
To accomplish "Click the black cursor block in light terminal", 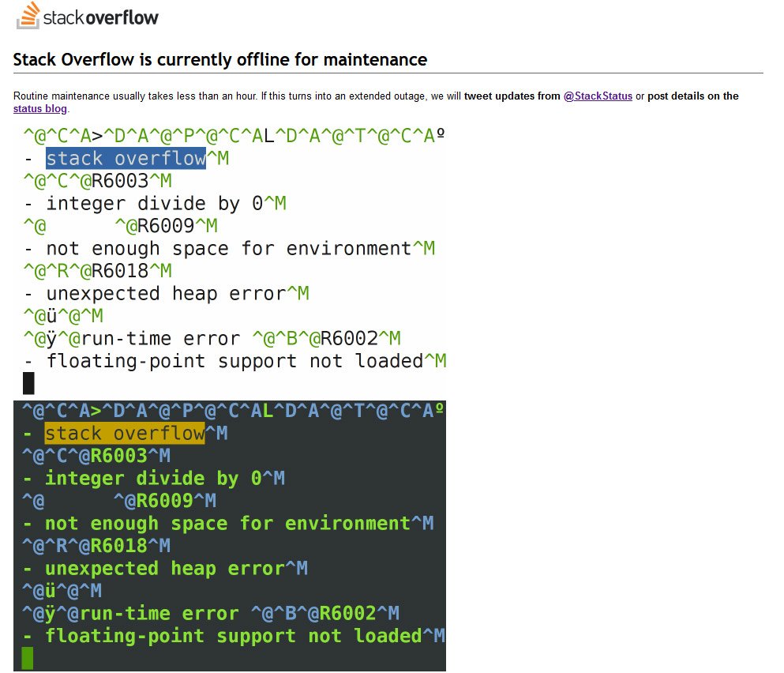I will tap(28, 383).
